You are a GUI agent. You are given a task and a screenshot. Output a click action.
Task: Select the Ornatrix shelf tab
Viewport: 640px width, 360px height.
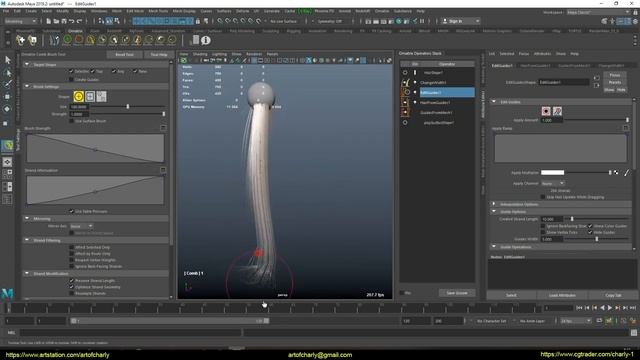coord(75,31)
